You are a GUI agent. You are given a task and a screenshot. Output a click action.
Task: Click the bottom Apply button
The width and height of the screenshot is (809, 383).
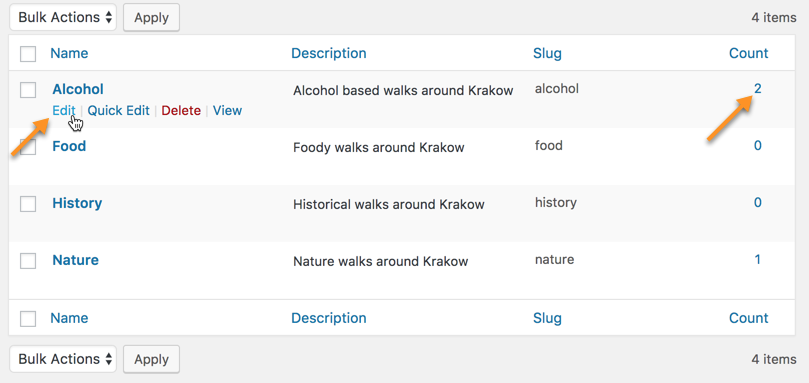coord(152,359)
